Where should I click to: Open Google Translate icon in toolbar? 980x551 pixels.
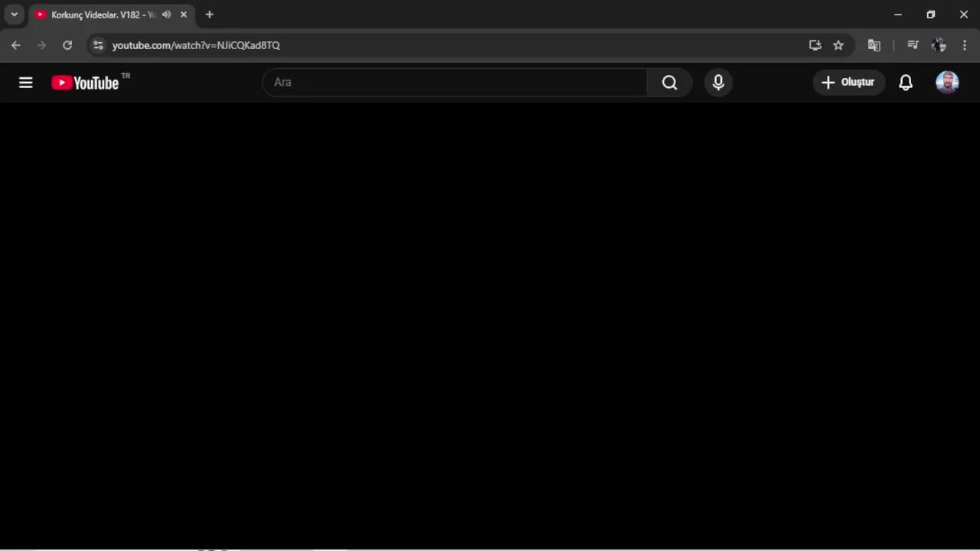pos(874,45)
